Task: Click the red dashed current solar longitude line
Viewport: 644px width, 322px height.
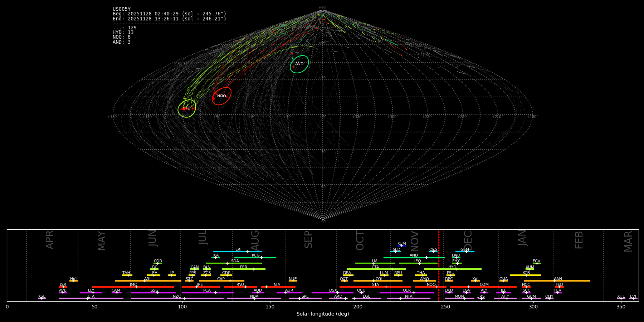Action: 439,265
